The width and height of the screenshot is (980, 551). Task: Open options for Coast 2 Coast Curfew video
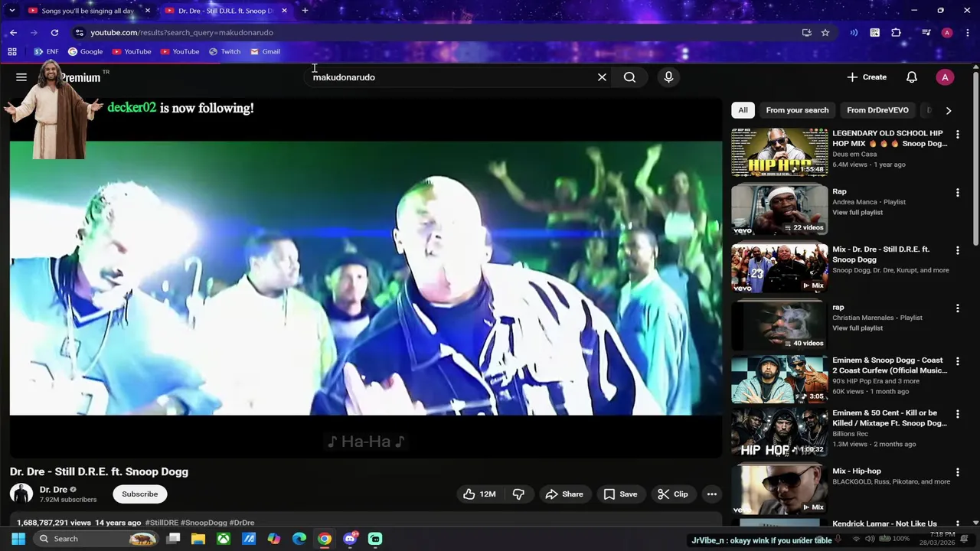(957, 360)
